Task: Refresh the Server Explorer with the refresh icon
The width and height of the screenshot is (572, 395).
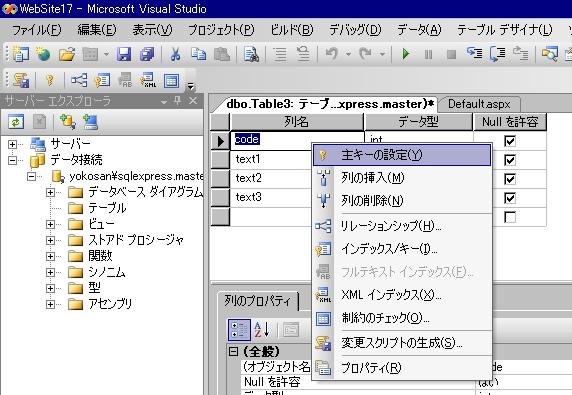Action: pos(16,122)
